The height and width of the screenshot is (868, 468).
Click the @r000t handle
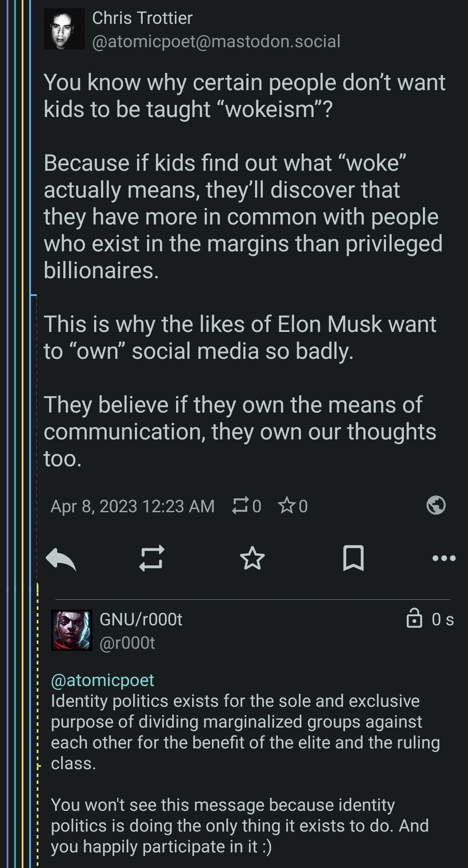pos(127,643)
